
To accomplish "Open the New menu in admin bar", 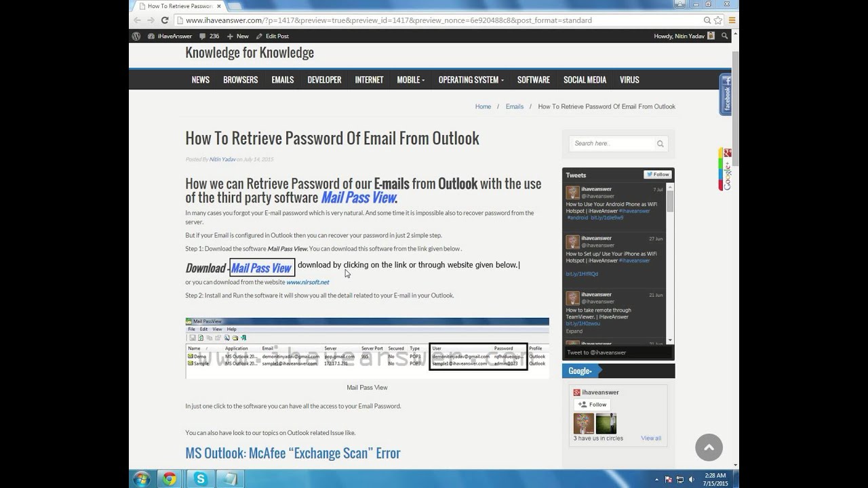I will coord(238,36).
